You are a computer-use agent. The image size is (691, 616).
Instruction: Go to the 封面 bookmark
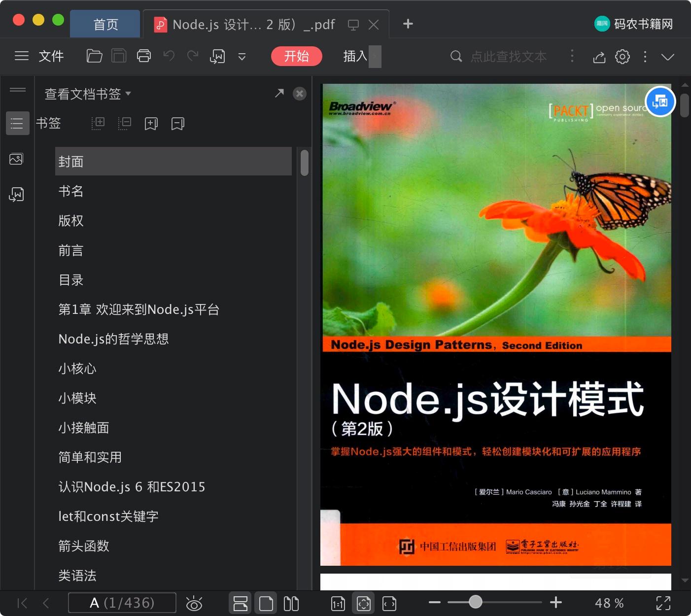pos(173,161)
